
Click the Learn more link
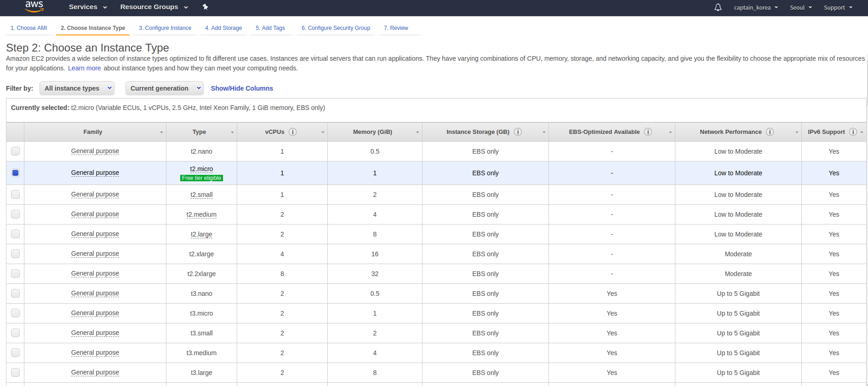click(85, 68)
